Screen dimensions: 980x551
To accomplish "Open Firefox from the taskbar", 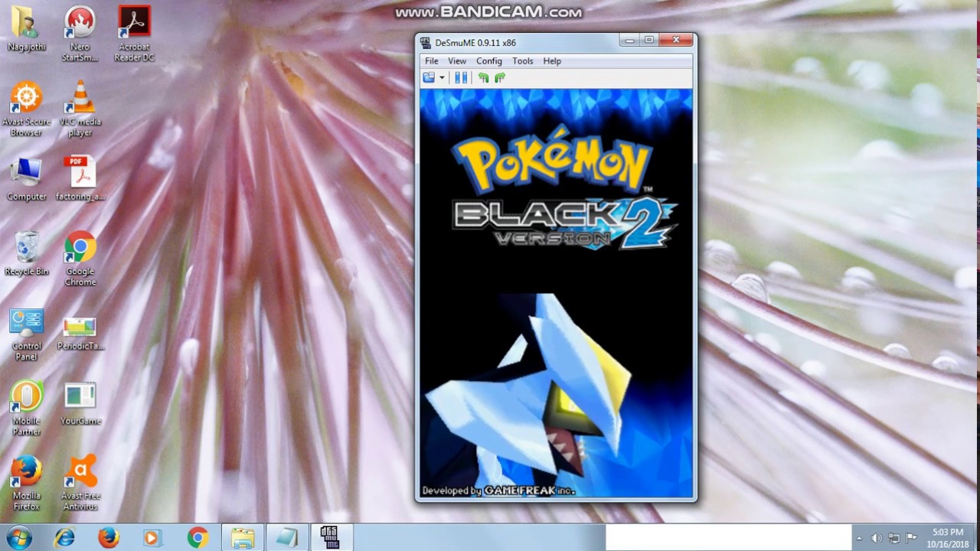I will point(109,537).
